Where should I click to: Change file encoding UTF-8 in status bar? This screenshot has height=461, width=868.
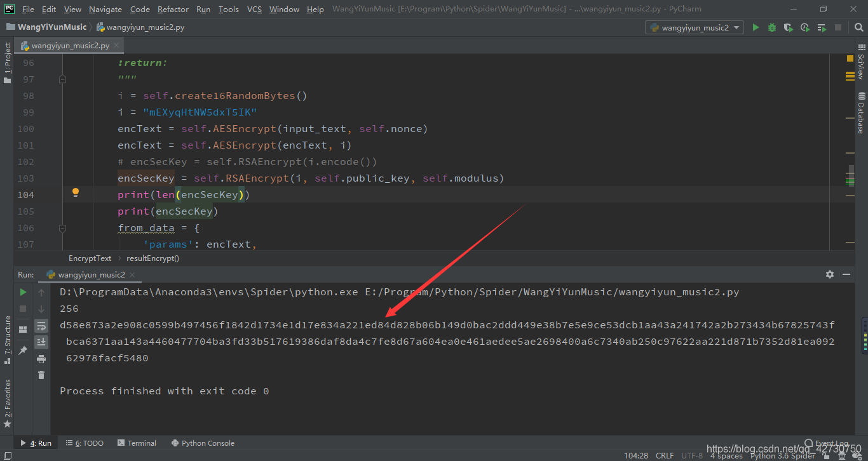tap(692, 456)
